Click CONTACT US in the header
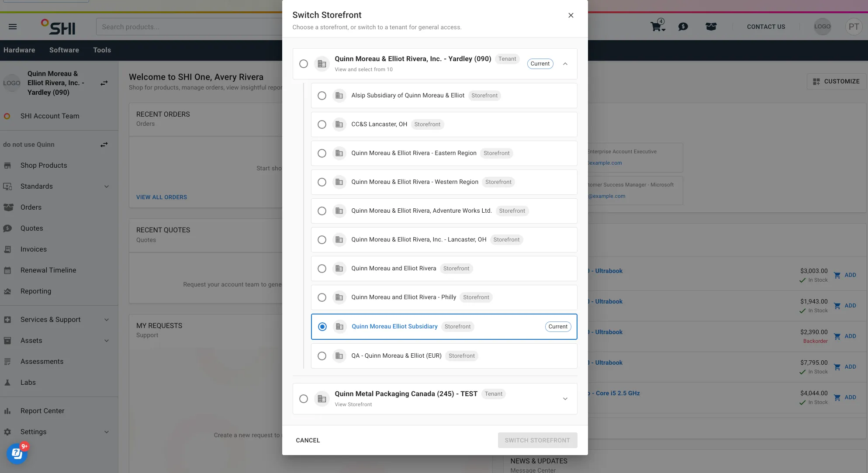 (766, 27)
